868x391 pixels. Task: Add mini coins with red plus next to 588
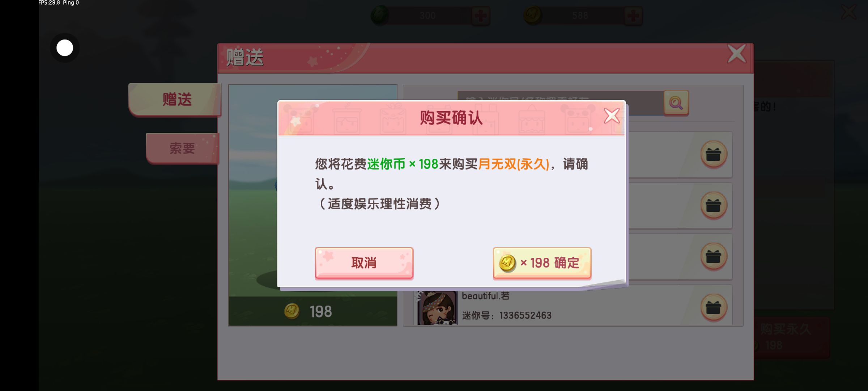pyautogui.click(x=633, y=16)
